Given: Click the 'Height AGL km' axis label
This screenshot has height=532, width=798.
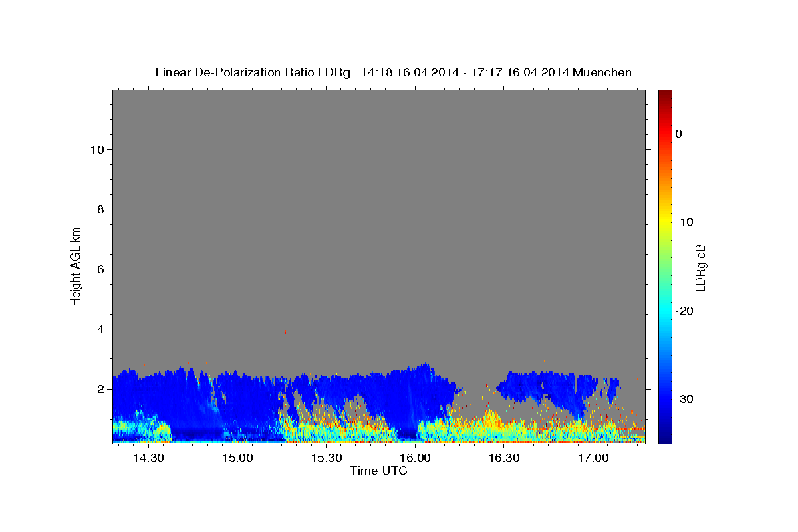Looking at the screenshot, I should [x=76, y=266].
